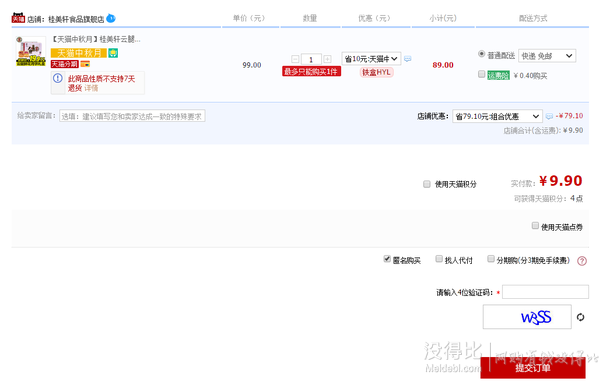
Task: Click the captcha image W3SS
Action: [527, 317]
